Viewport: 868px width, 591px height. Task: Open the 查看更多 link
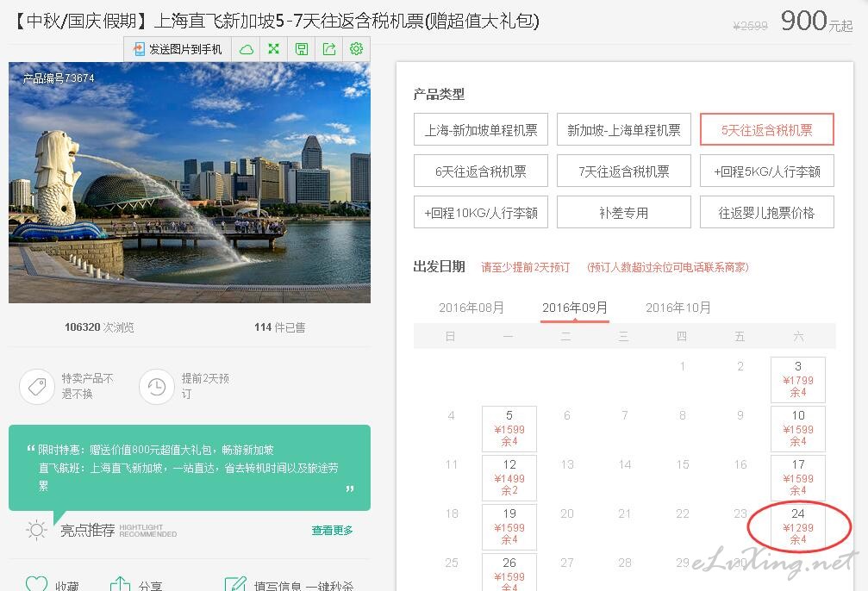332,530
